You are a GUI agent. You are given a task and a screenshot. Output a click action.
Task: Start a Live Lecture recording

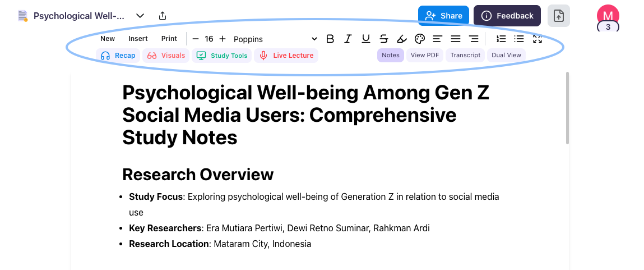tap(286, 55)
